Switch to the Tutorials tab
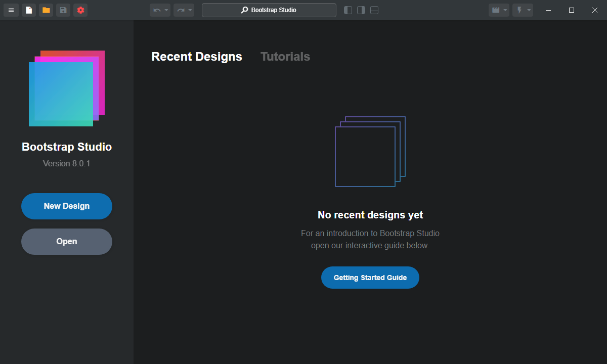The width and height of the screenshot is (607, 364). [x=285, y=57]
